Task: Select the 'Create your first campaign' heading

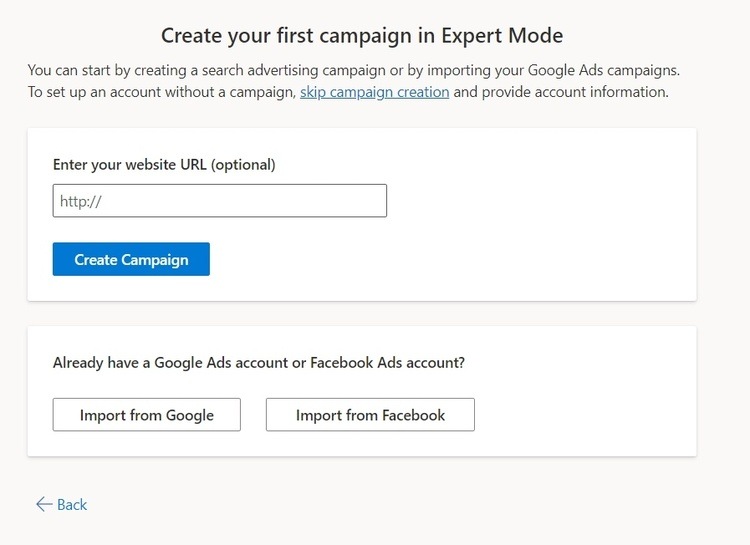Action: coord(361,36)
